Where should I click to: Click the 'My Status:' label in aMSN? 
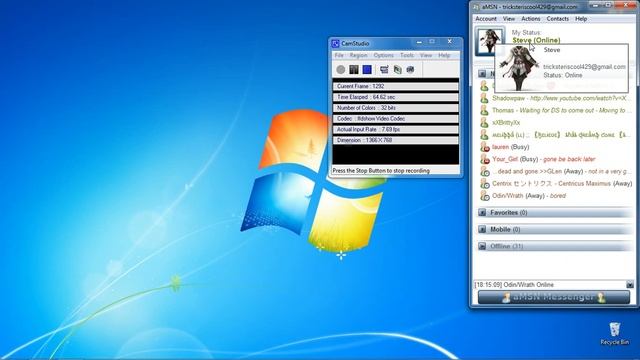coord(527,32)
